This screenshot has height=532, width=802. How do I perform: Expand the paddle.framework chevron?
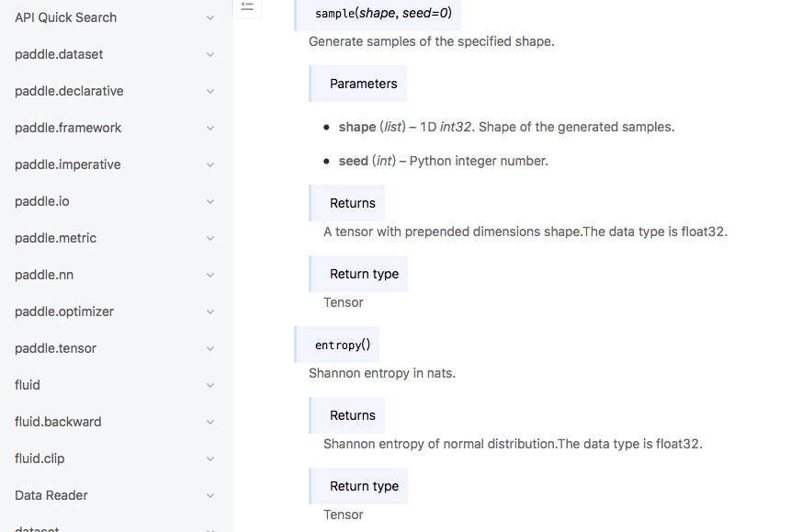tap(210, 129)
